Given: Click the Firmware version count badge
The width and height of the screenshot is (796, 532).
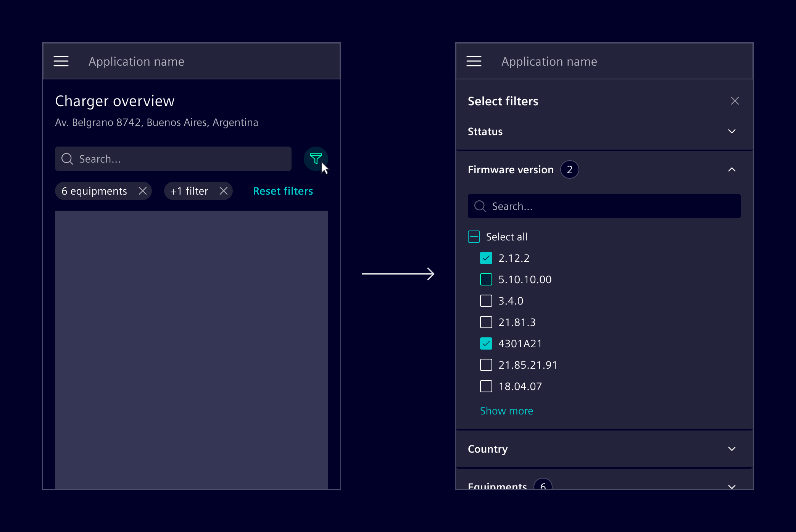Looking at the screenshot, I should coord(570,169).
